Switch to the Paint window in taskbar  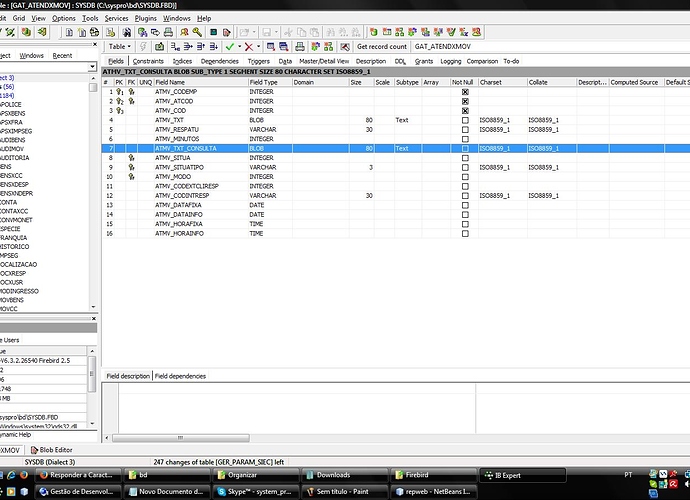point(343,492)
